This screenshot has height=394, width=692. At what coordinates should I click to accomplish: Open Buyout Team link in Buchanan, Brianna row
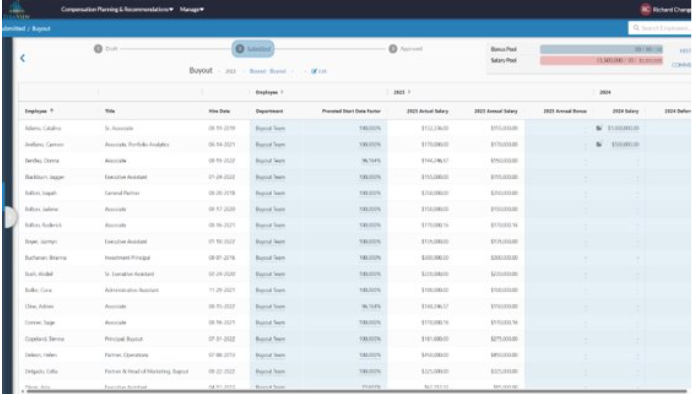pos(270,258)
